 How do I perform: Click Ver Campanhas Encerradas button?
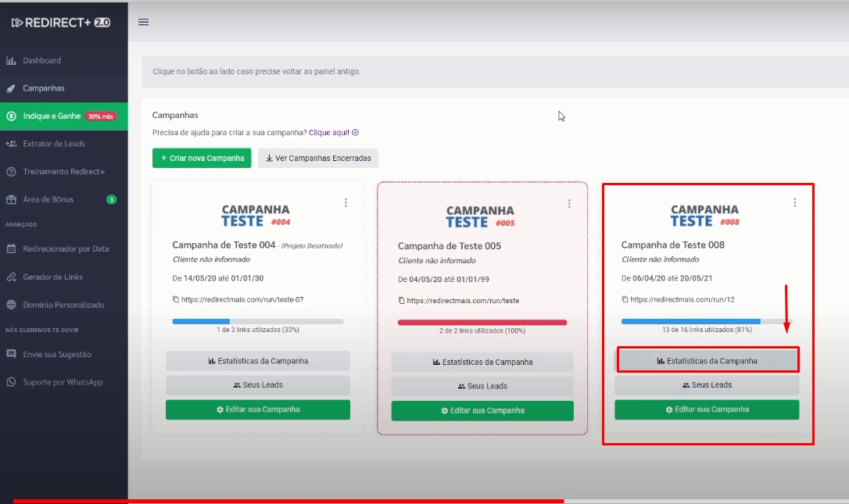click(318, 158)
